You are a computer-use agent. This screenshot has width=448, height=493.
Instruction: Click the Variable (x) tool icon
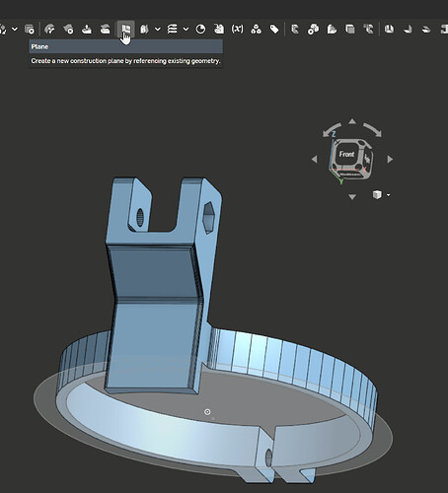237,30
